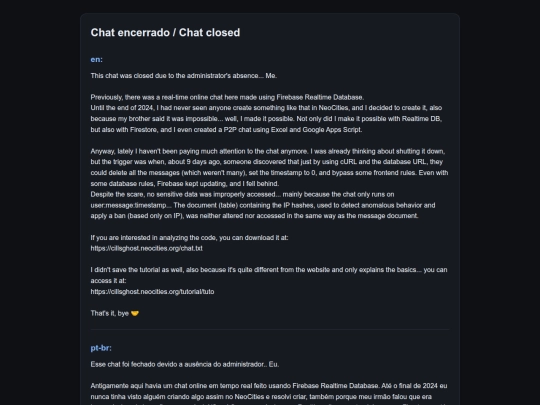Click the "That's it, bye" text
Viewport: 540px width, 405px height.
click(110, 313)
